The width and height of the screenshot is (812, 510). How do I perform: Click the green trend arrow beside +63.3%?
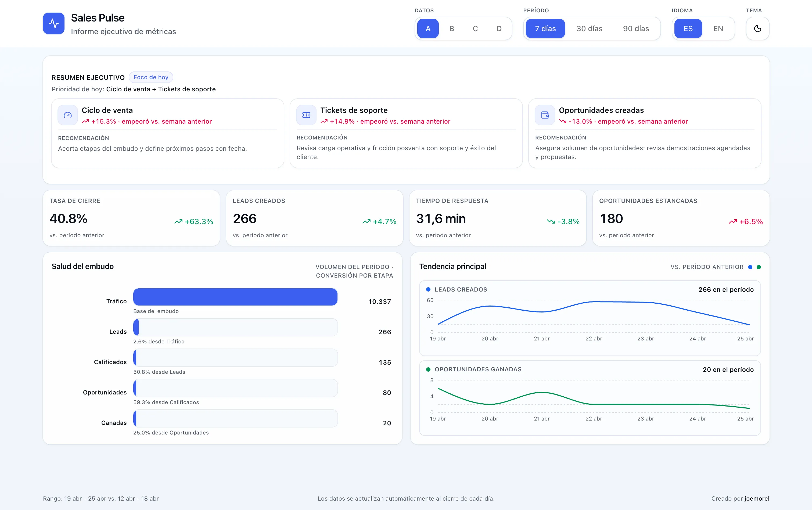click(178, 222)
